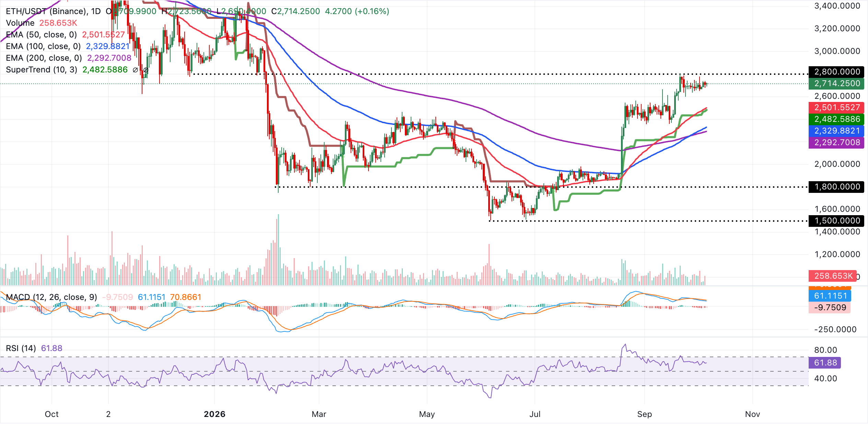The height and width of the screenshot is (430, 868).
Task: Click the 40.00 RSI scale label
Action: (x=825, y=379)
